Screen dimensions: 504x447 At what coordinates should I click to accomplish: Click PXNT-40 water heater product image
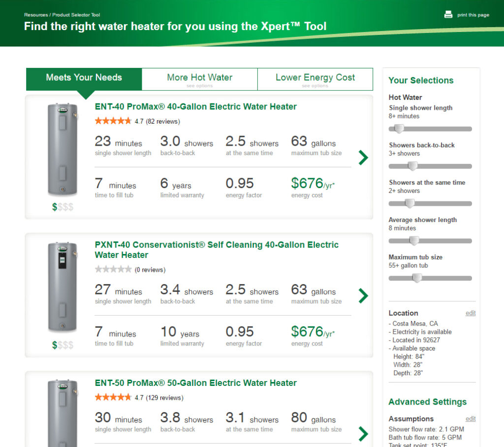click(x=63, y=287)
